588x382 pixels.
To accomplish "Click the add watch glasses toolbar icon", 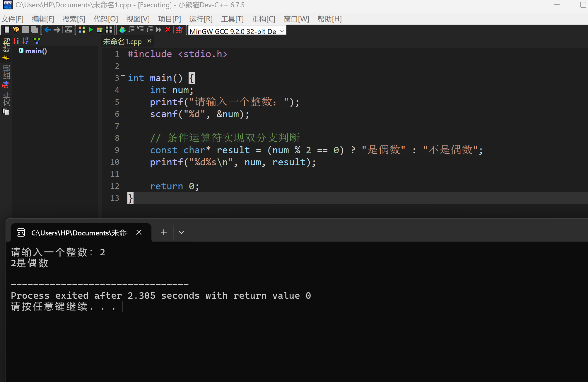I will pos(179,30).
